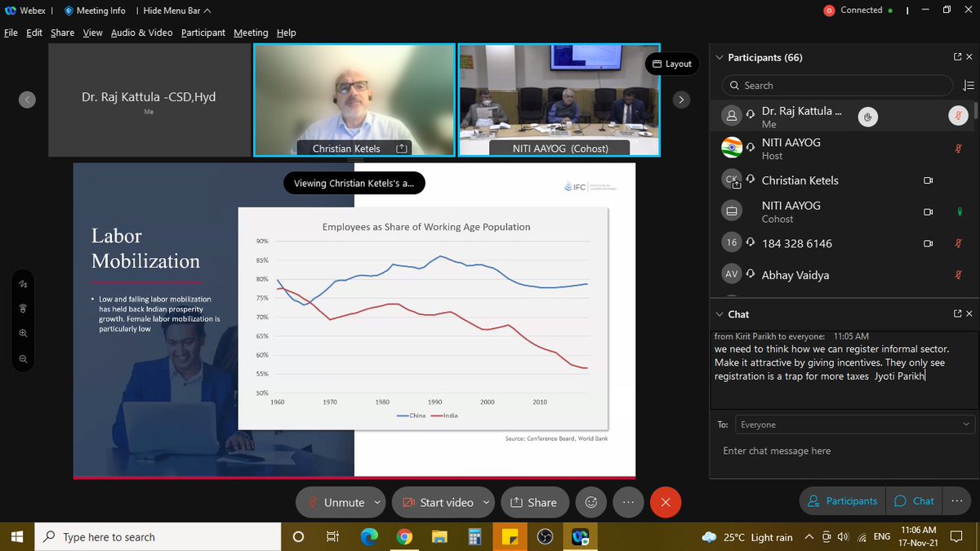Show next video thumbnails arrow

[682, 100]
